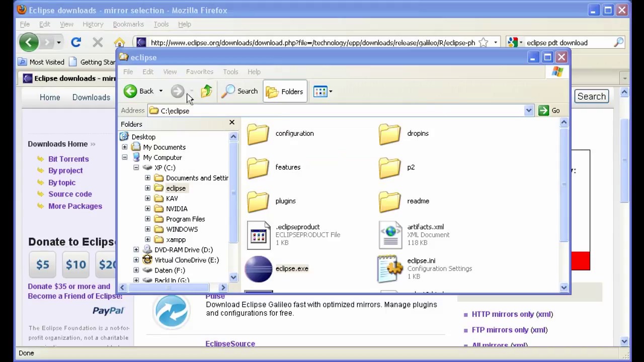Click the $10 donate button

76,264
